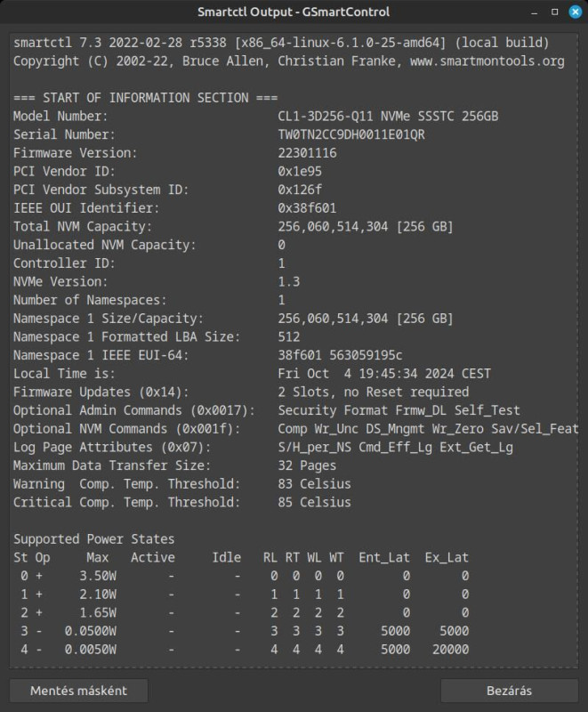The width and height of the screenshot is (588, 712).
Task: Click the Local Time value line
Action: [x=383, y=374]
